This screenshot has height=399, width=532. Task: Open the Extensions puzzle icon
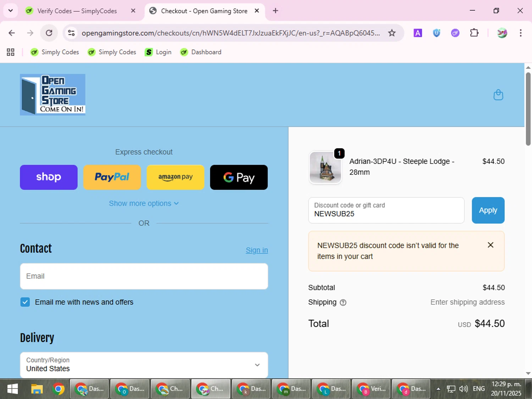click(474, 33)
